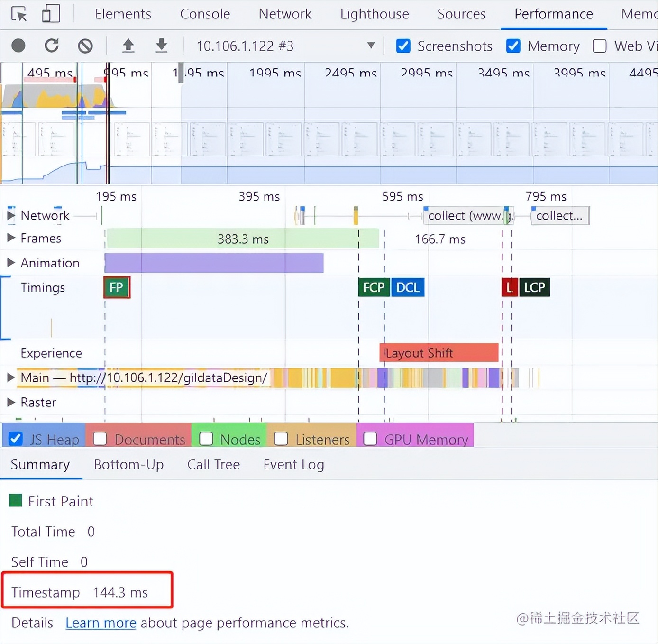Image resolution: width=658 pixels, height=644 pixels.
Task: Clear the recording with the clear icon
Action: point(85,46)
